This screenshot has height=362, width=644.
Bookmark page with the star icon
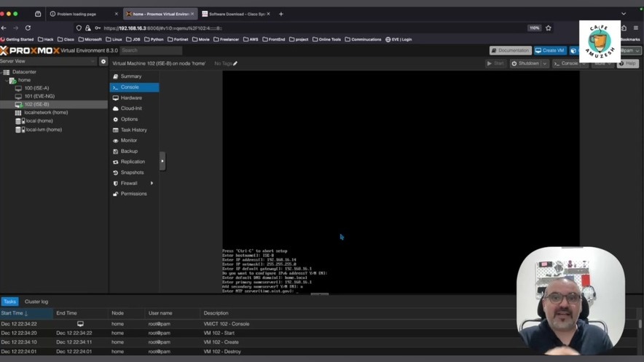tap(549, 28)
